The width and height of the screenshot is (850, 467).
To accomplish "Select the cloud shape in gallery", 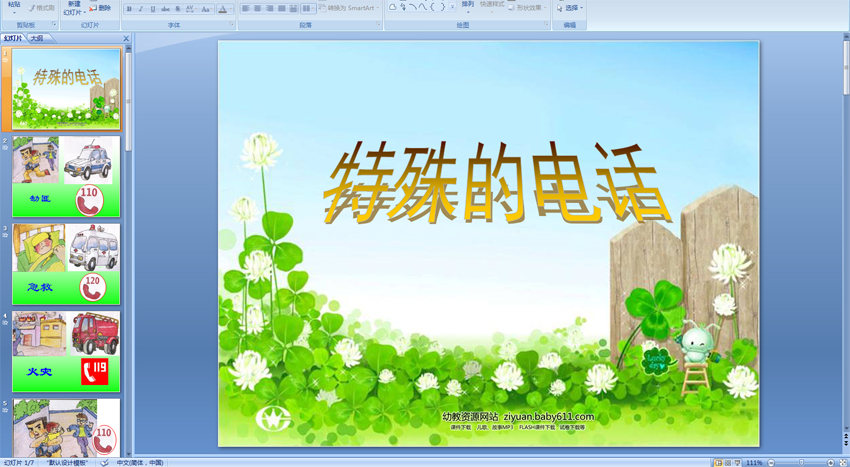I will click(392, 7).
